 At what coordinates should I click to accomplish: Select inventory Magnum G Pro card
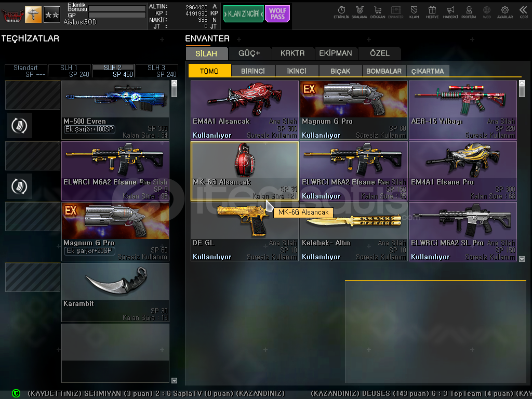354,110
